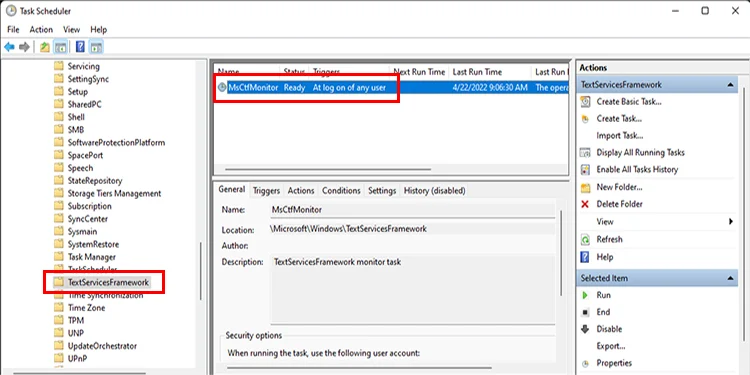This screenshot has width=750, height=375.
Task: Click the Speech folder icon
Action: coord(58,168)
